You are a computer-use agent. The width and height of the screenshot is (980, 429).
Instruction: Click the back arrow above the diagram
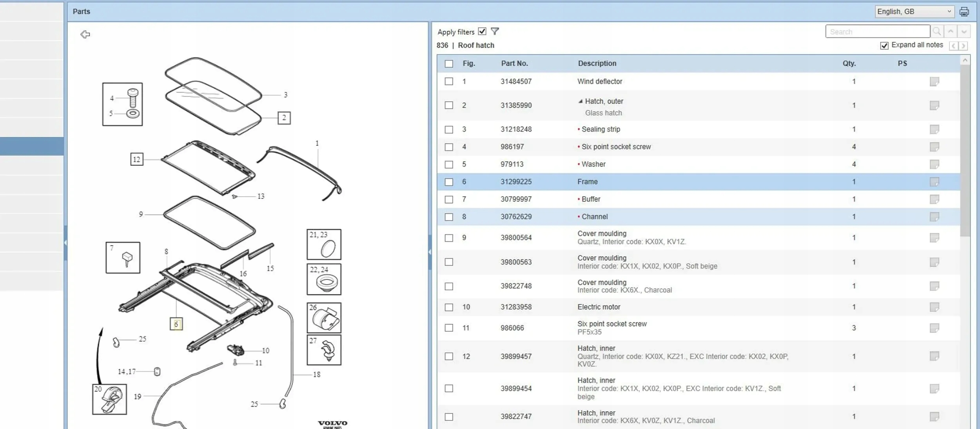point(85,34)
